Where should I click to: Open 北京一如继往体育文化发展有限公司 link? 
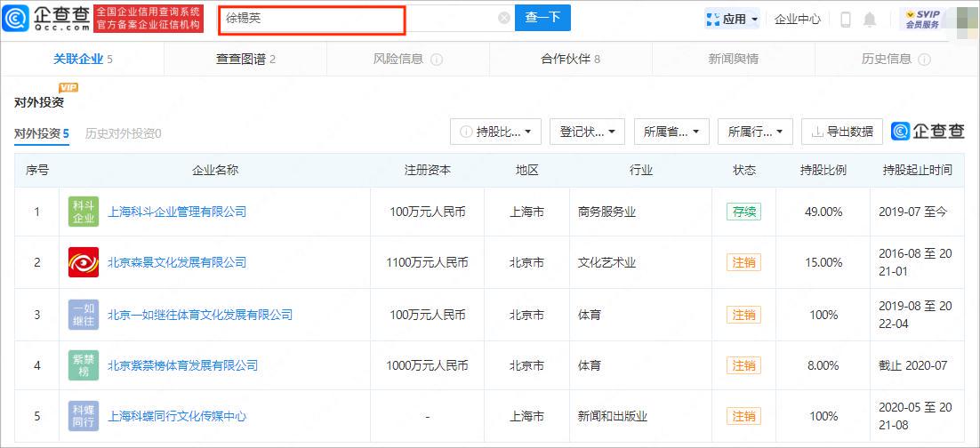200,315
